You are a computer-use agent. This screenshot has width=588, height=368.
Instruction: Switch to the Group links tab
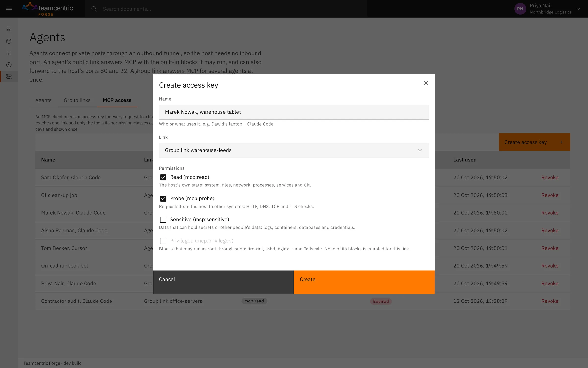coord(77,100)
